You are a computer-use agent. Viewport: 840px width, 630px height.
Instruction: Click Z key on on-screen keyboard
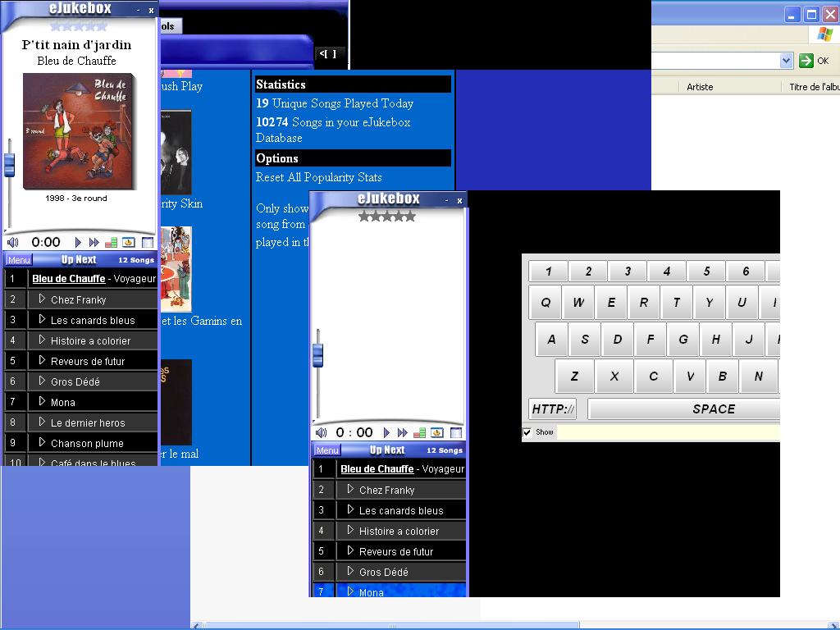[x=574, y=376]
